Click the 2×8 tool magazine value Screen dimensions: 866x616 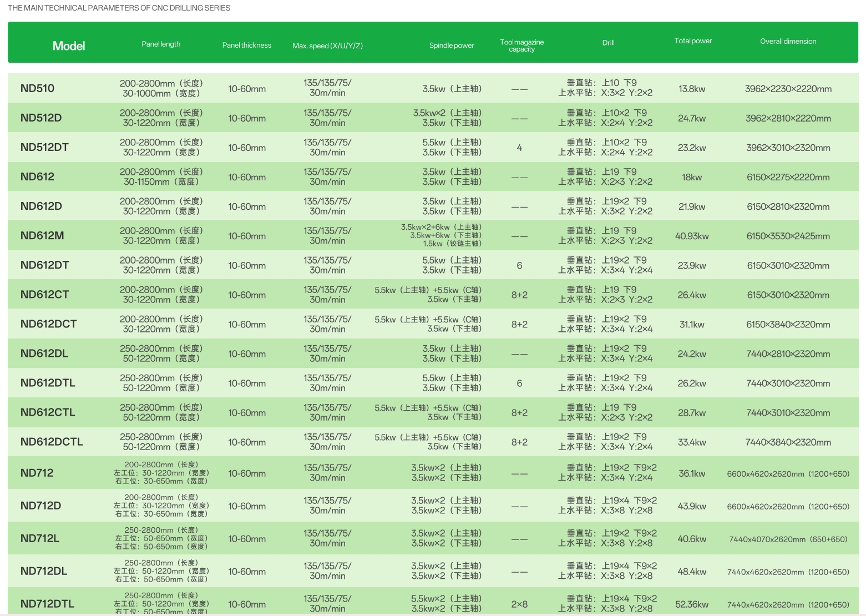pyautogui.click(x=519, y=604)
